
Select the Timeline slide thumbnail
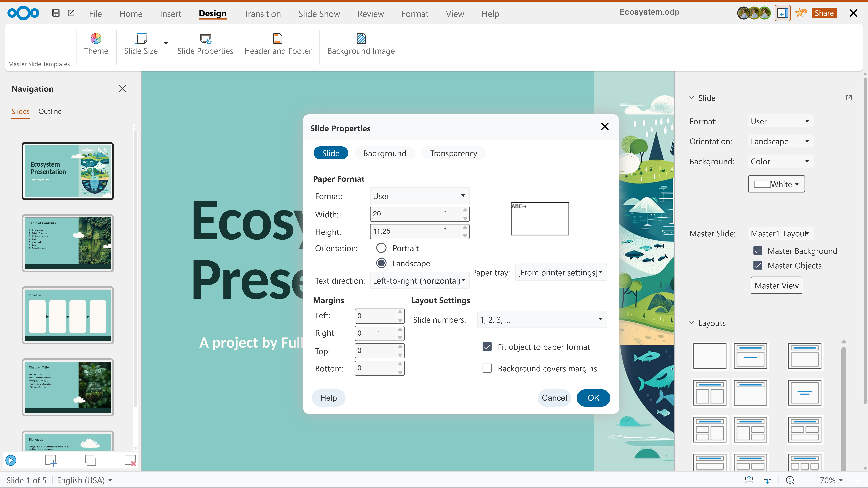pos(67,315)
